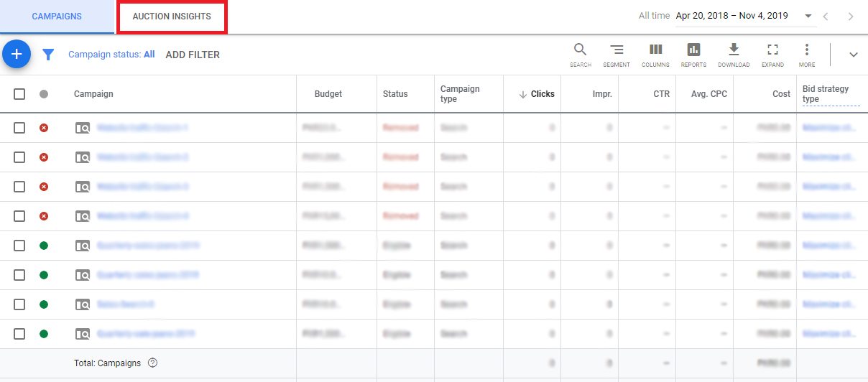Sort by the Status column header
Viewport: 868px width, 382px height.
click(395, 94)
